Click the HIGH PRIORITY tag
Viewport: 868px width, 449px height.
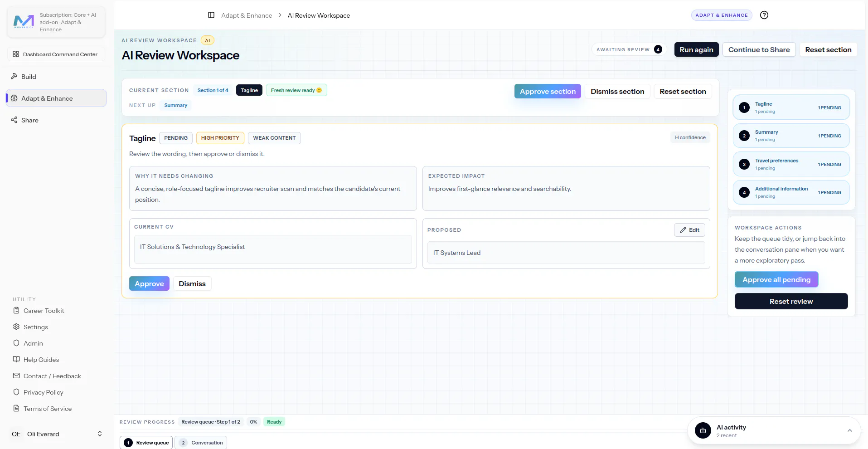(x=220, y=138)
